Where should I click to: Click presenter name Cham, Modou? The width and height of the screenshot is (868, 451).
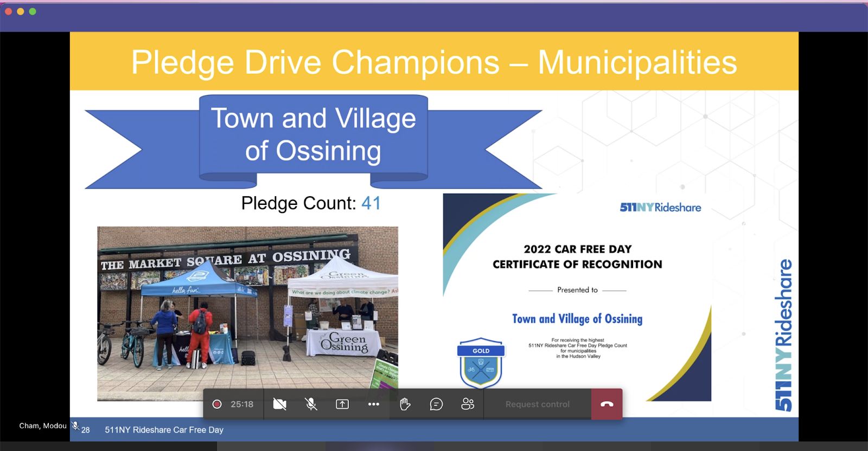tap(43, 426)
